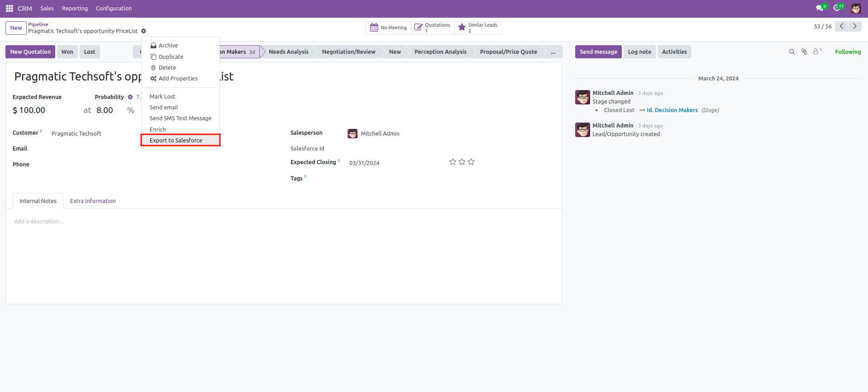Select the New pipeline stage
Screen dimensions: 868x392
(x=395, y=52)
